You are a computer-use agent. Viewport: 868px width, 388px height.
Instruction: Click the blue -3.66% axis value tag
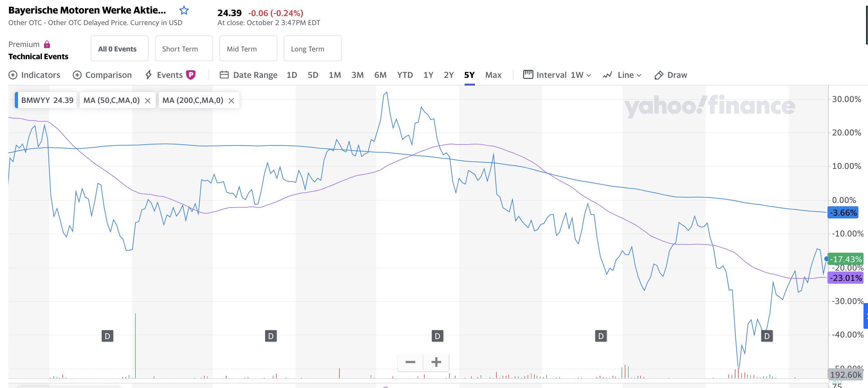point(843,213)
